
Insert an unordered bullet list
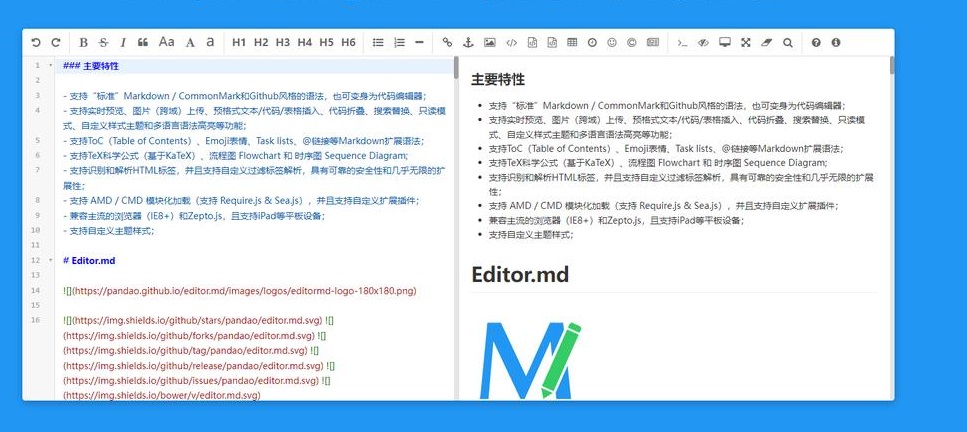[x=378, y=43]
